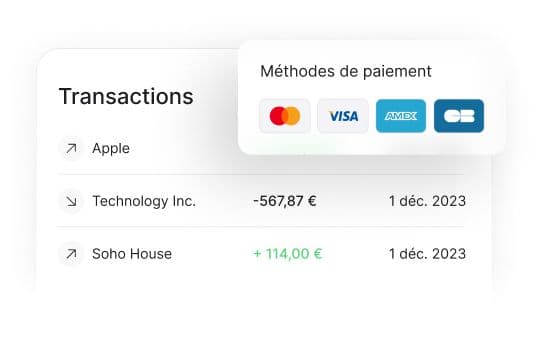Click the Méthodes de paiement title
The width and height of the screenshot is (540, 362).
346,72
